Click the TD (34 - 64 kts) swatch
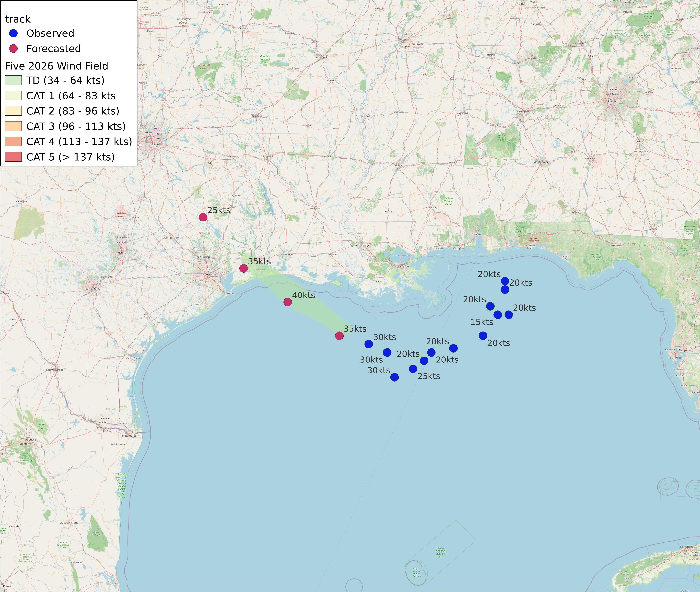 click(13, 81)
